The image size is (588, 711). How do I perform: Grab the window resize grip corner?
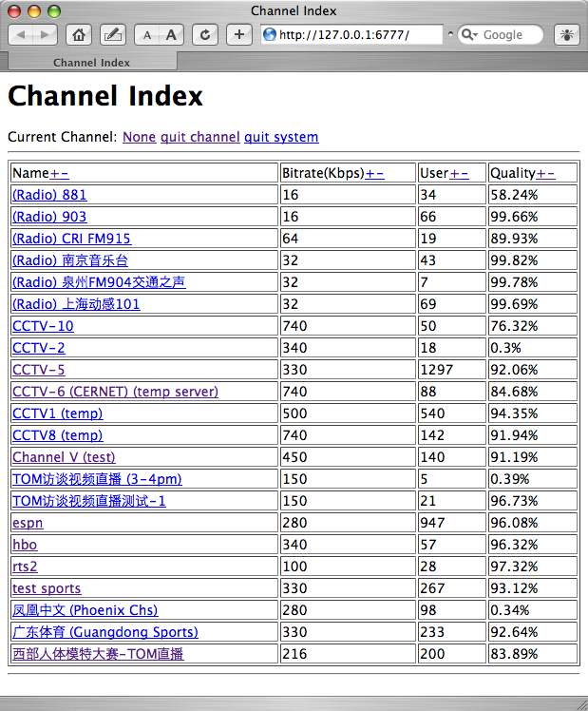tap(581, 704)
